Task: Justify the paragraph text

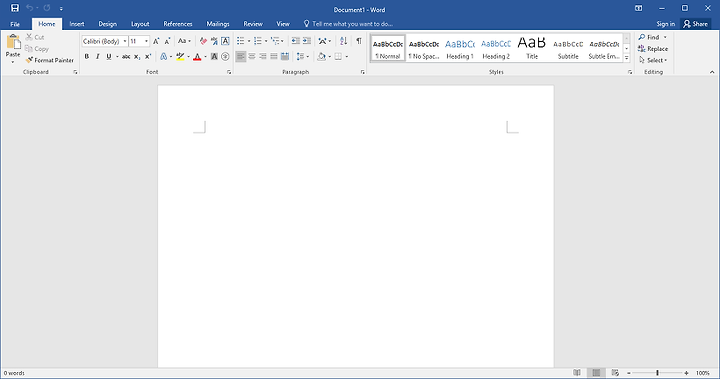Action: [274, 57]
